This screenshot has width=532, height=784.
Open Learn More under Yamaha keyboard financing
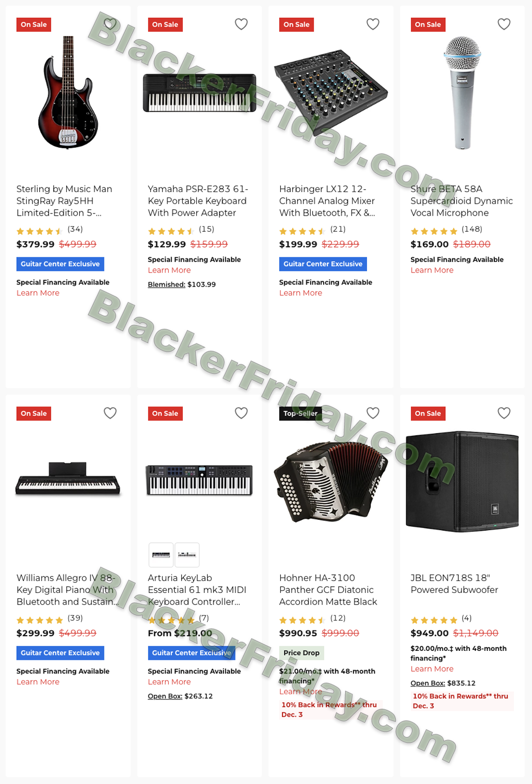169,270
